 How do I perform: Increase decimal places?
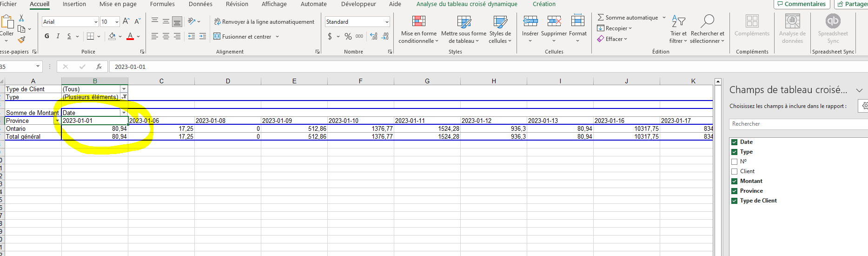tap(374, 36)
